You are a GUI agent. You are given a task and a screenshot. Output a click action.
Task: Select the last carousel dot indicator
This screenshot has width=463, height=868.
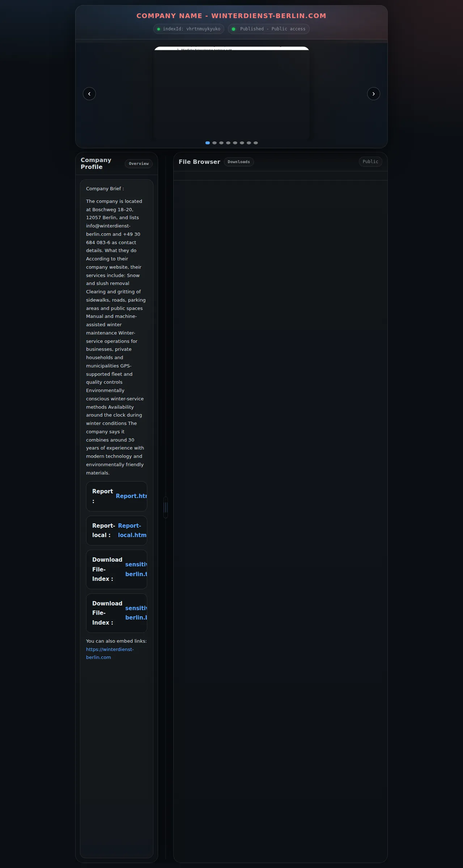coord(256,143)
